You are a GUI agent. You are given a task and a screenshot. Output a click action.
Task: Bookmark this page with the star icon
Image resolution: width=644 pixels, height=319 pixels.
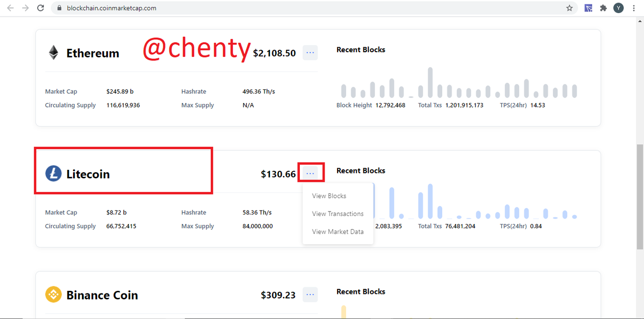570,8
